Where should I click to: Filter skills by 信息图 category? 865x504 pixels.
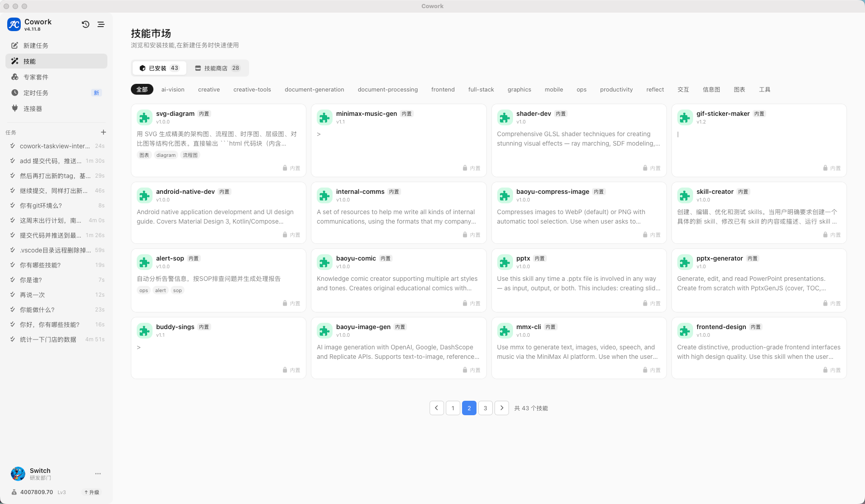coord(712,90)
